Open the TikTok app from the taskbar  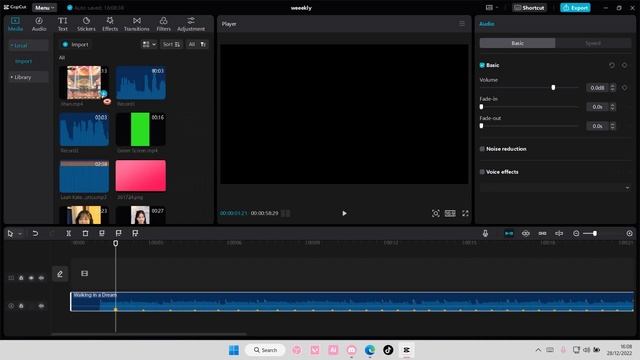click(388, 350)
